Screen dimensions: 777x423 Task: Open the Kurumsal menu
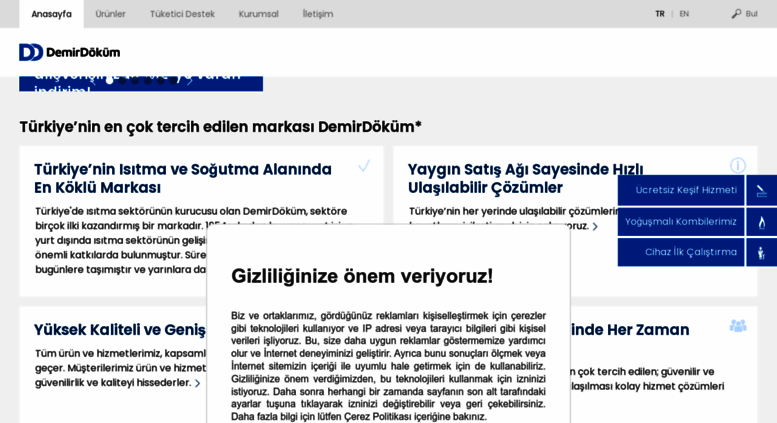point(259,14)
